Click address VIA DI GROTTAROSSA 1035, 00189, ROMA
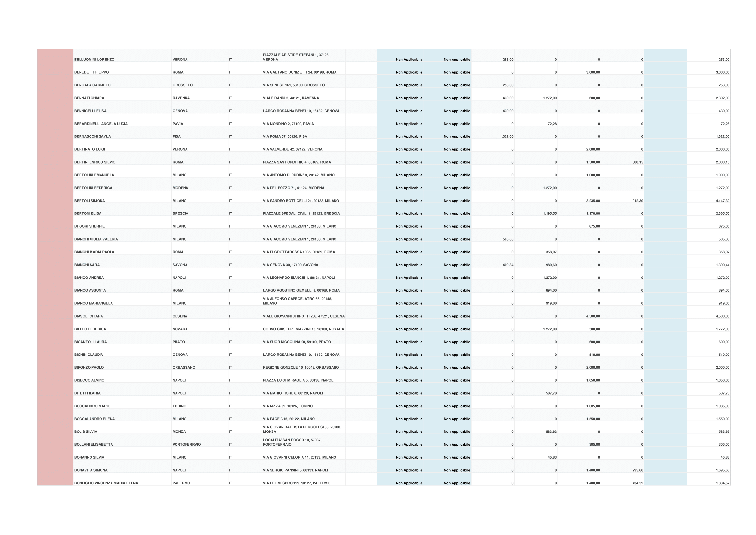This screenshot has height=535, width=756. [x=299, y=252]
